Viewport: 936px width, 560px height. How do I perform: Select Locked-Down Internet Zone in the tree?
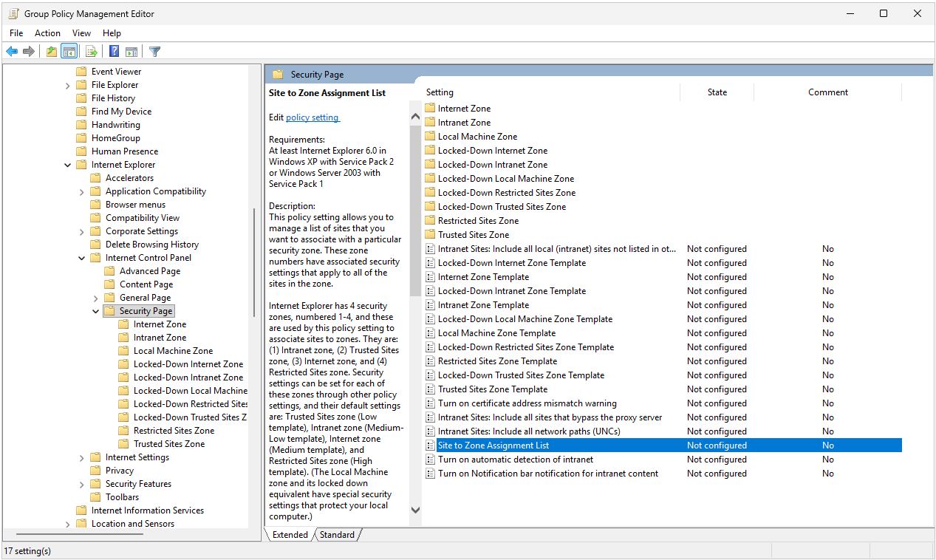click(188, 364)
